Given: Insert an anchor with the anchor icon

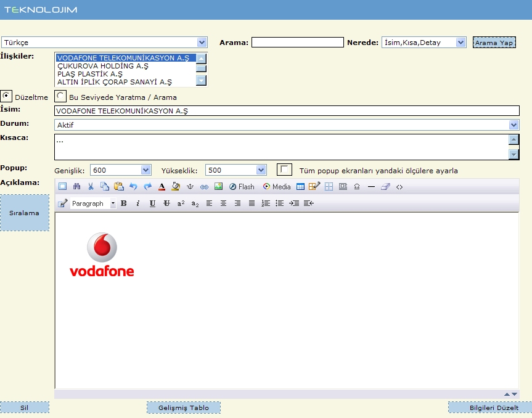Looking at the screenshot, I should click(190, 186).
